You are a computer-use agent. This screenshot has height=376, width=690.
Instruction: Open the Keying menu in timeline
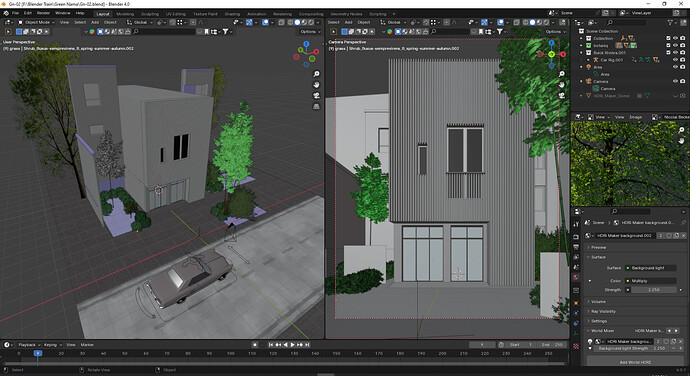pyautogui.click(x=52, y=345)
